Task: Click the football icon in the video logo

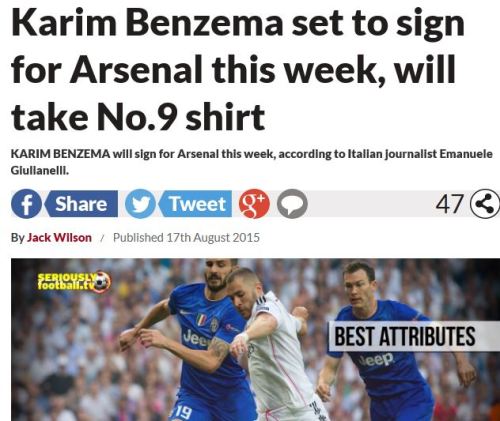Action: [x=102, y=282]
